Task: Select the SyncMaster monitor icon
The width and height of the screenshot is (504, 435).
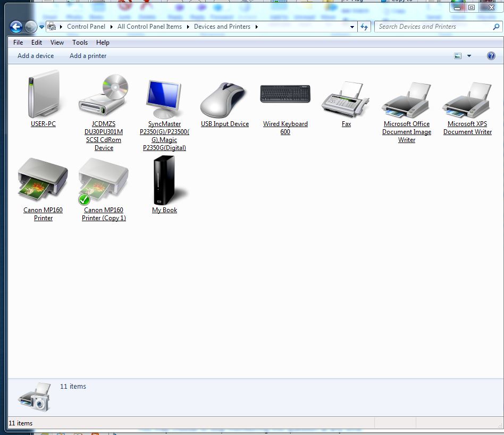Action: tap(164, 99)
